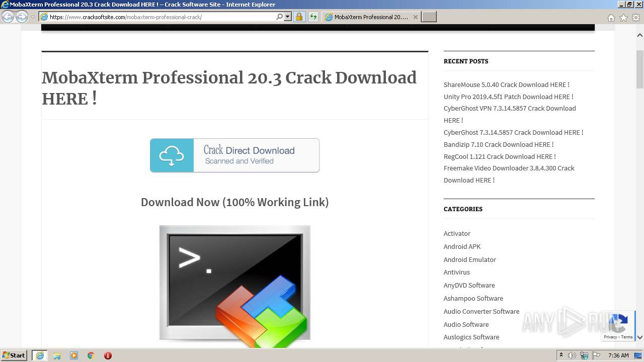Open Freemake Video Downloader 3.8.4.300 Crack post
The height and width of the screenshot is (362, 644).
509,174
